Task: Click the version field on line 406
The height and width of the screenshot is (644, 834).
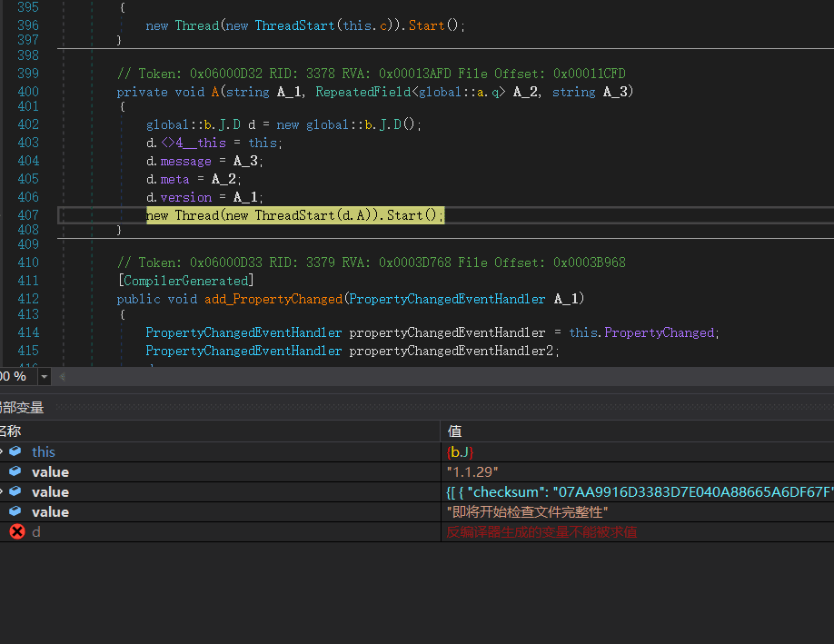Action: point(186,197)
